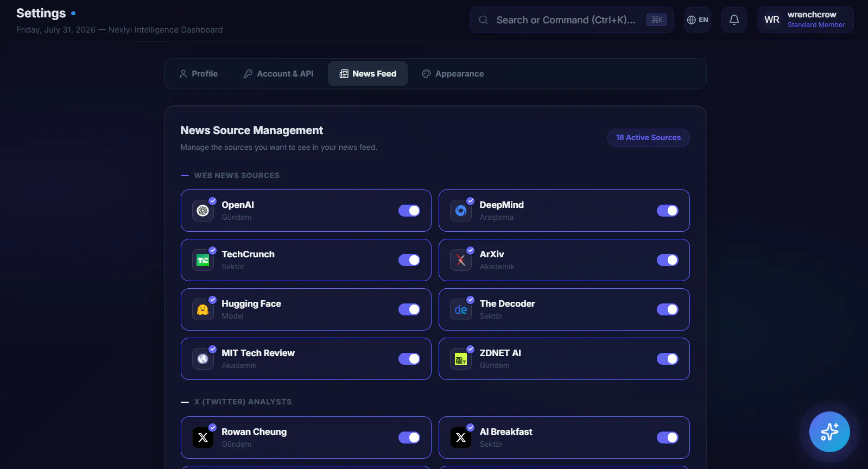
Task: Switch off The Decoder source
Action: point(668,309)
